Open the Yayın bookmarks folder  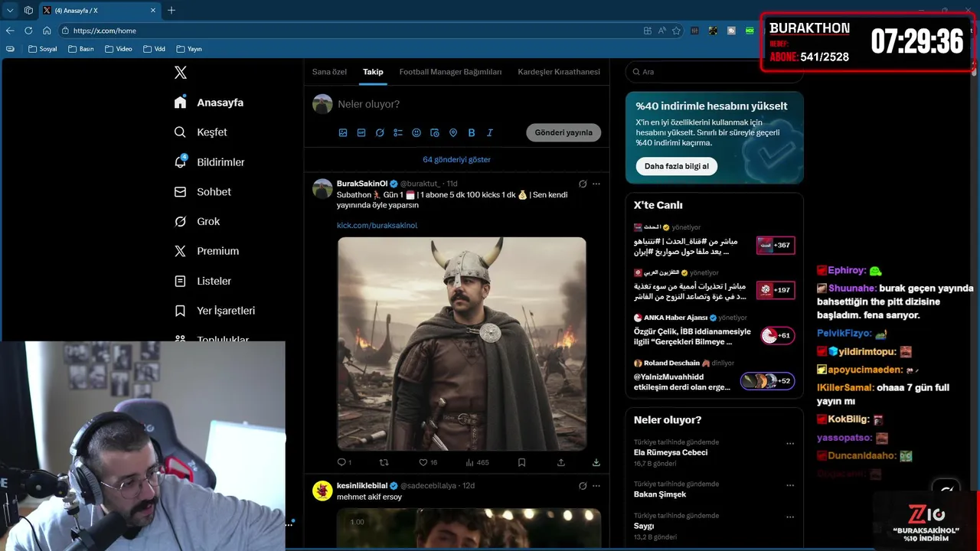(x=189, y=49)
